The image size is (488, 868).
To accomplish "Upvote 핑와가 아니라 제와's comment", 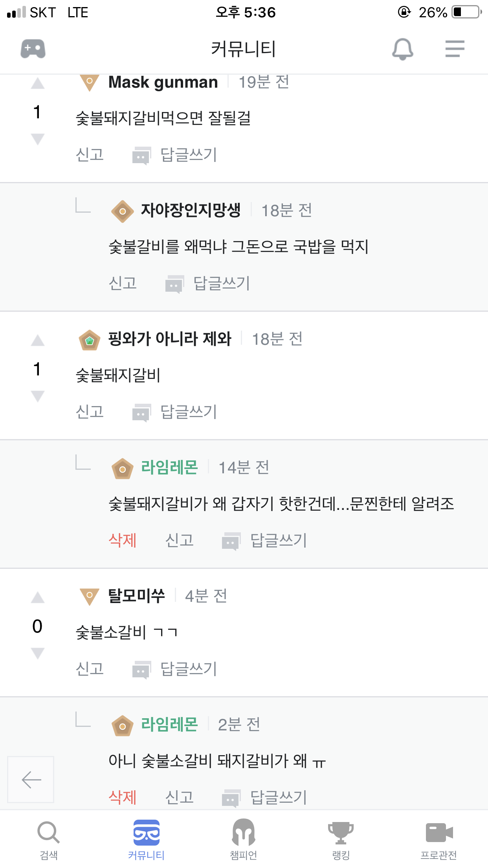I will [x=38, y=340].
